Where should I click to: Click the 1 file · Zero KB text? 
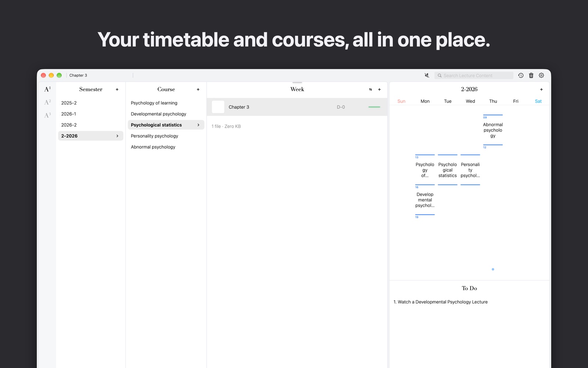[x=226, y=127]
